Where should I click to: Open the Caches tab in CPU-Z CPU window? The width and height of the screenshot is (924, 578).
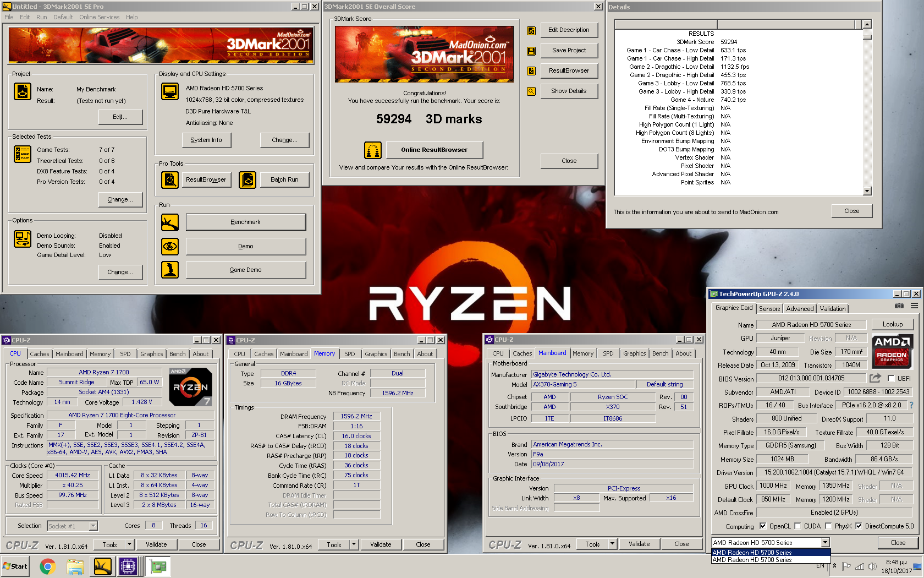(x=40, y=354)
